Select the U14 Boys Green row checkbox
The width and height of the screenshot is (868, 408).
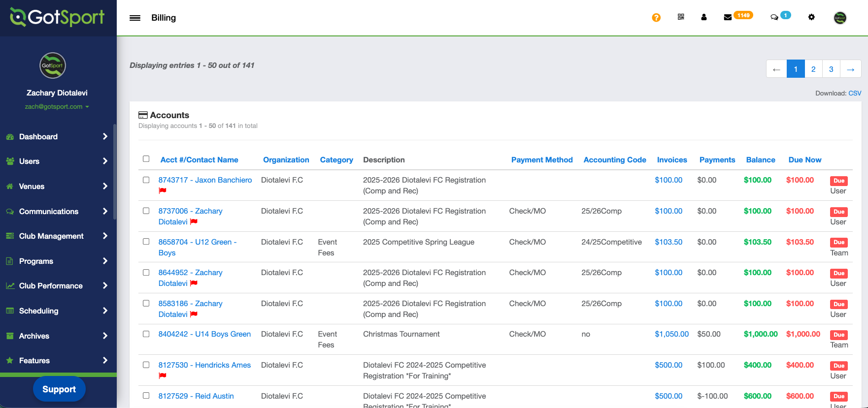pyautogui.click(x=146, y=334)
